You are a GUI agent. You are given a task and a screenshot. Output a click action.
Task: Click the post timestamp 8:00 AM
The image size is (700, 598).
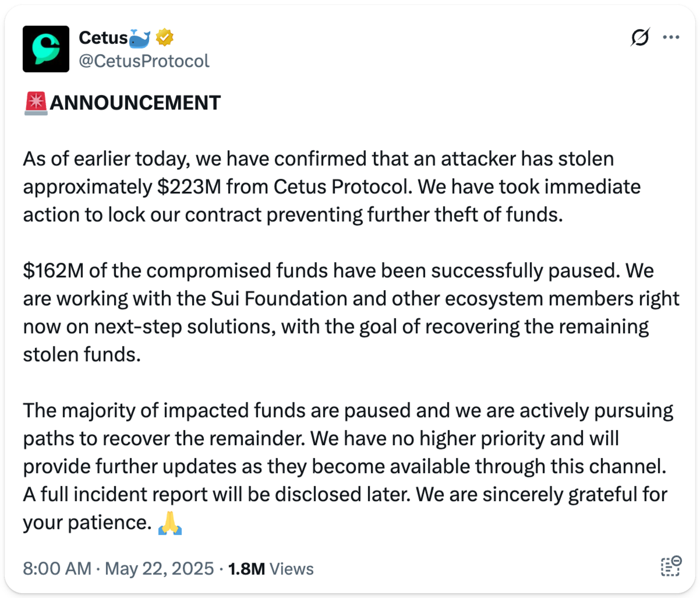click(57, 569)
